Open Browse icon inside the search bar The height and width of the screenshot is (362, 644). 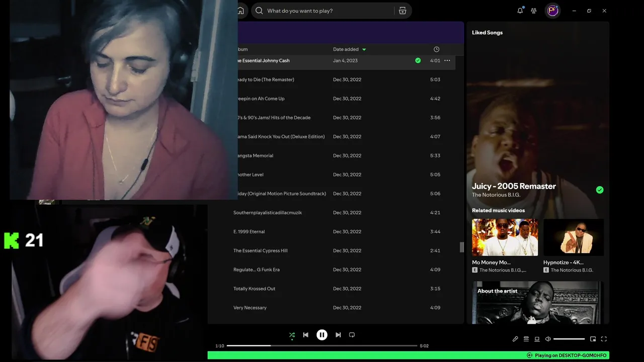pyautogui.click(x=403, y=11)
